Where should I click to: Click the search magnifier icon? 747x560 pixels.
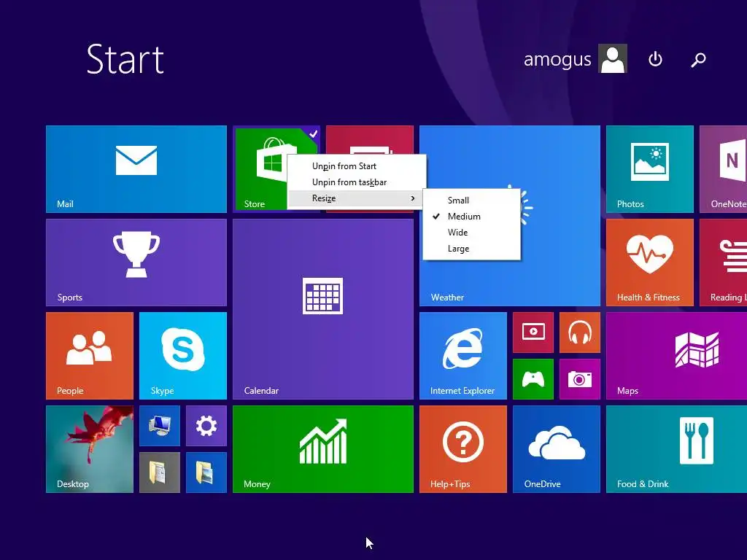pos(698,60)
